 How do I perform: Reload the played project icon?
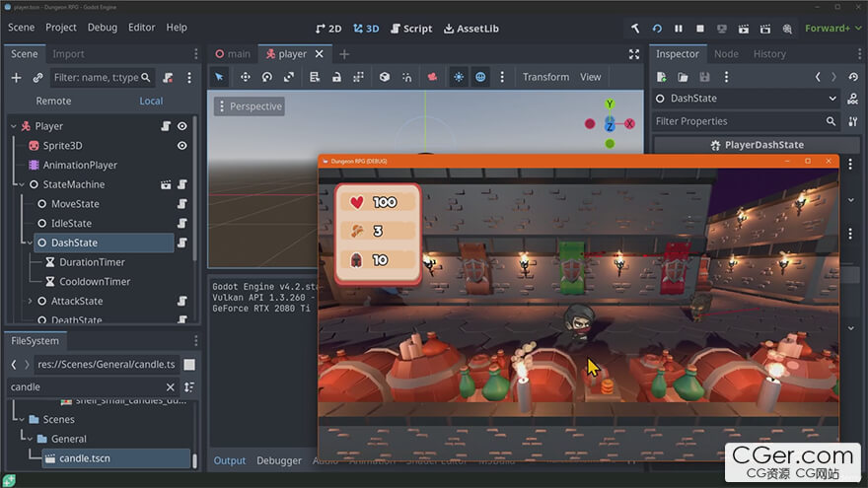657,29
